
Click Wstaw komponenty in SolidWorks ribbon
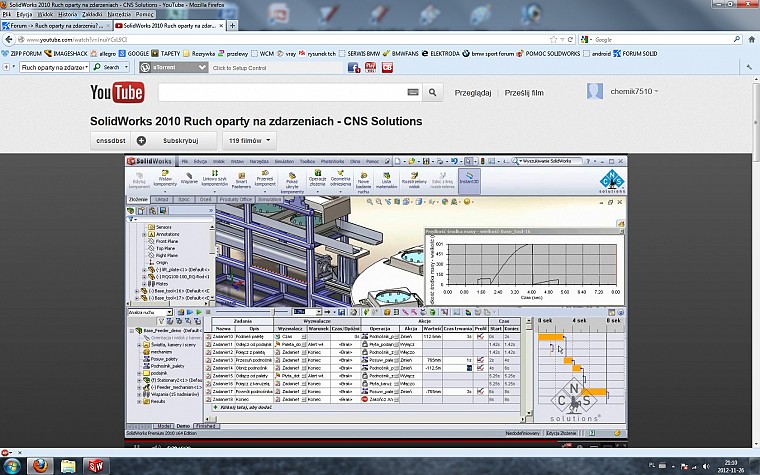click(165, 181)
